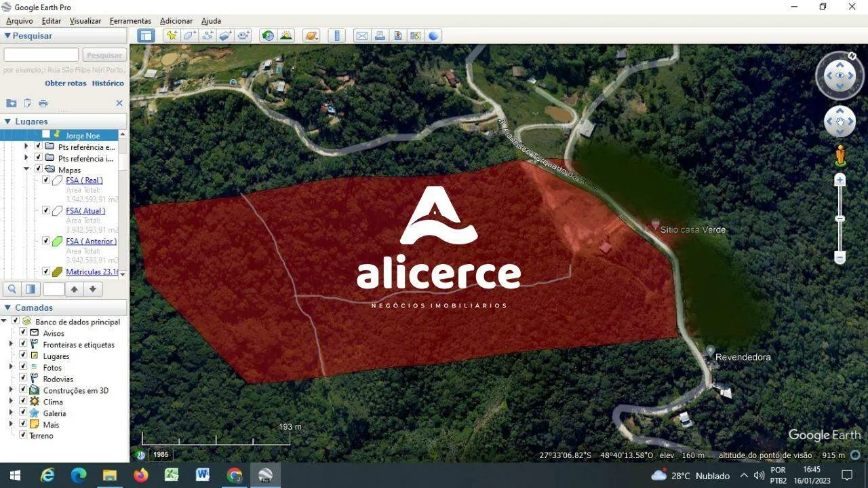
Task: Click the Histórico link
Action: [x=108, y=83]
